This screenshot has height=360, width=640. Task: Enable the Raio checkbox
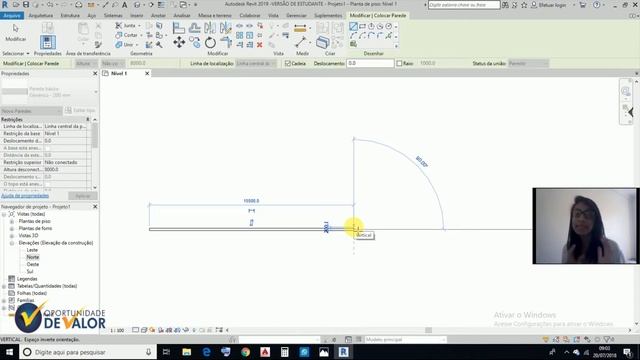tap(399, 63)
